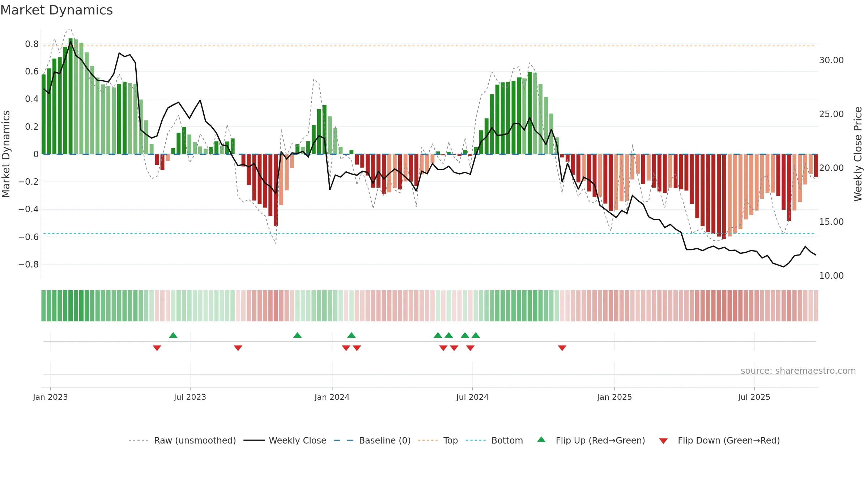The image size is (868, 488).
Task: Click the Jul 2024 x-axis label
Action: 472,397
